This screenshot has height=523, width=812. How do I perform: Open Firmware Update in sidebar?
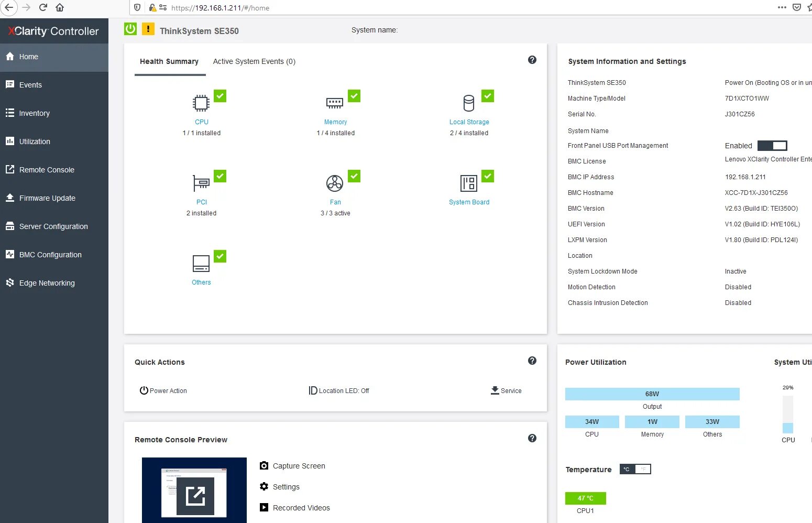tap(54, 198)
